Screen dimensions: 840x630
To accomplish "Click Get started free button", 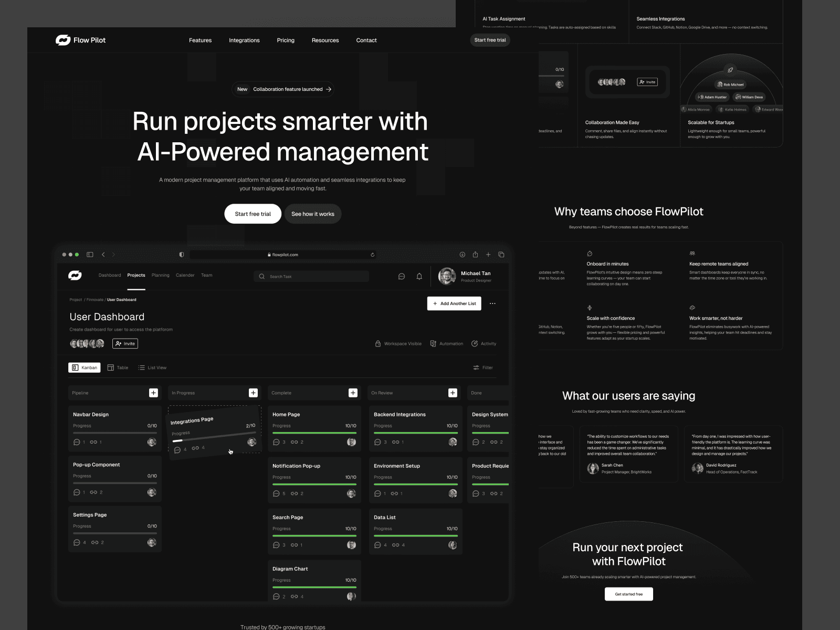I will click(629, 594).
